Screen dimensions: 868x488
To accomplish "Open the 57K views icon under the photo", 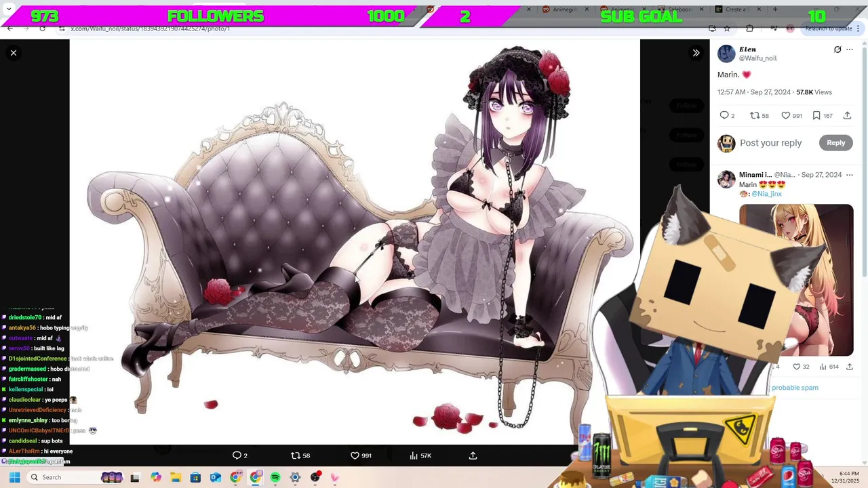I will pos(414,455).
